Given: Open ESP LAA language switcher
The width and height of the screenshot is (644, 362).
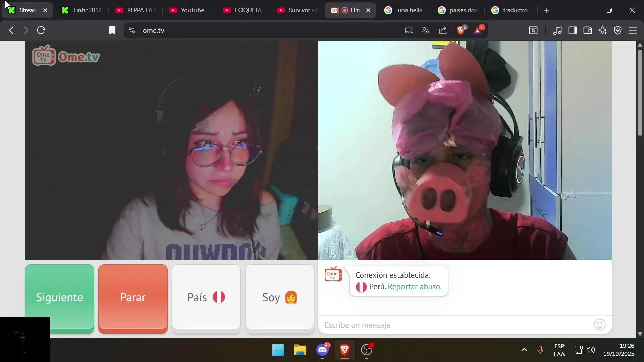Looking at the screenshot, I should 559,350.
